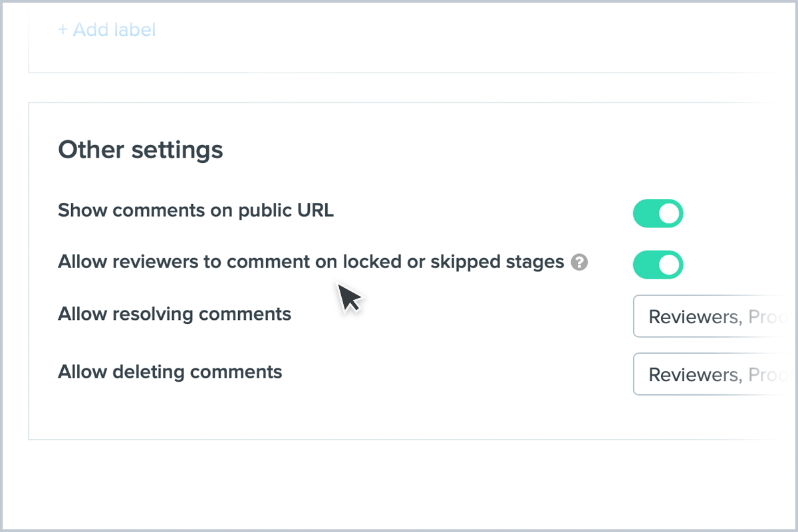Disable Show comments on public URL toggle
The image size is (798, 532).
pos(658,213)
